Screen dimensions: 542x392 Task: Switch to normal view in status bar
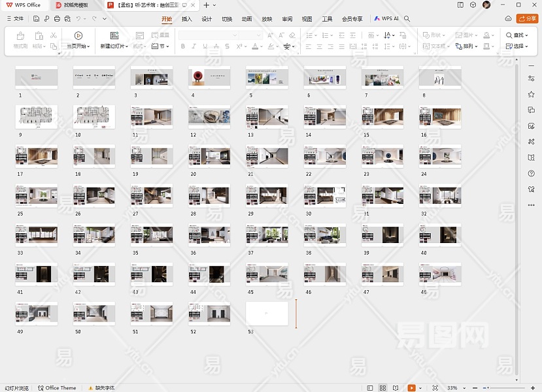370,387
